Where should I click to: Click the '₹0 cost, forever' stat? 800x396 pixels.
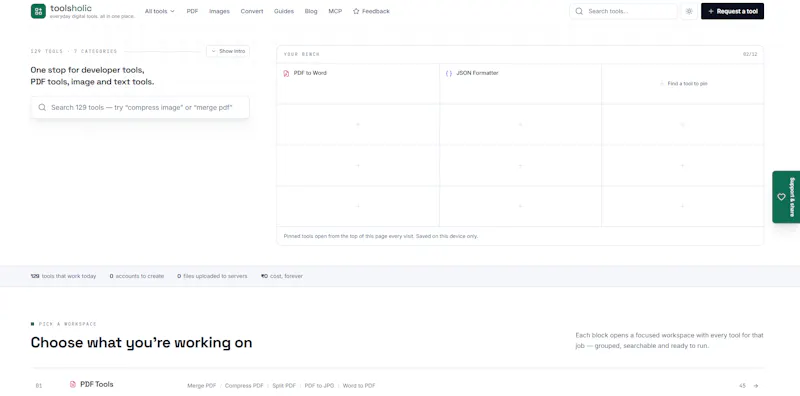click(282, 276)
